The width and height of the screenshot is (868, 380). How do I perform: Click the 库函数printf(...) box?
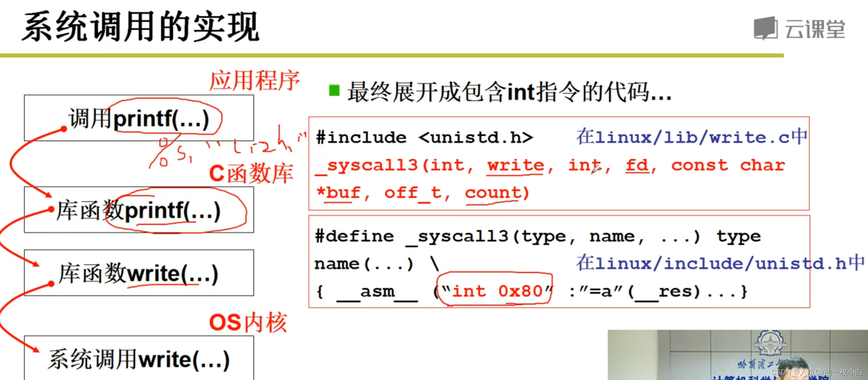click(139, 210)
